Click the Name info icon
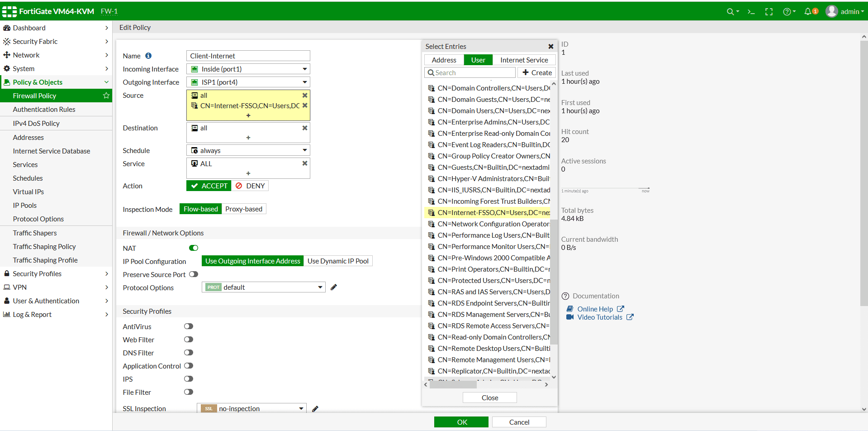The width and height of the screenshot is (868, 431). coord(148,56)
